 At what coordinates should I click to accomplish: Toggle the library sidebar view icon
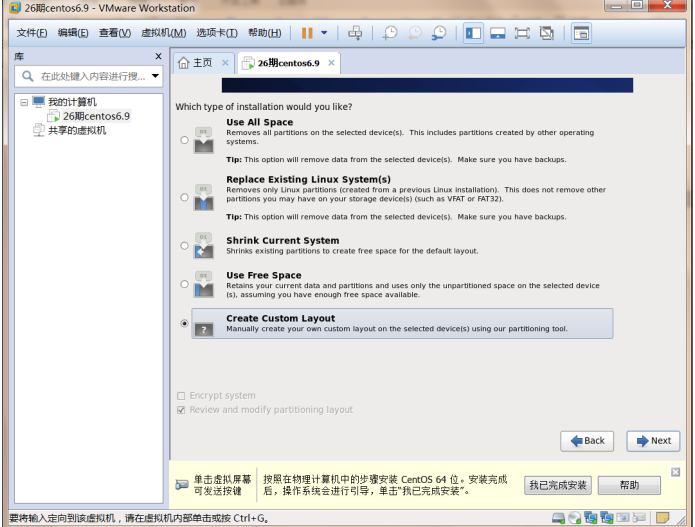[473, 33]
